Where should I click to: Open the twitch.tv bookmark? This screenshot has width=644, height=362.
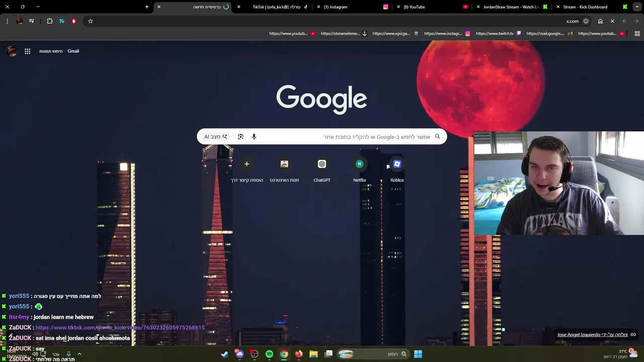(499, 34)
